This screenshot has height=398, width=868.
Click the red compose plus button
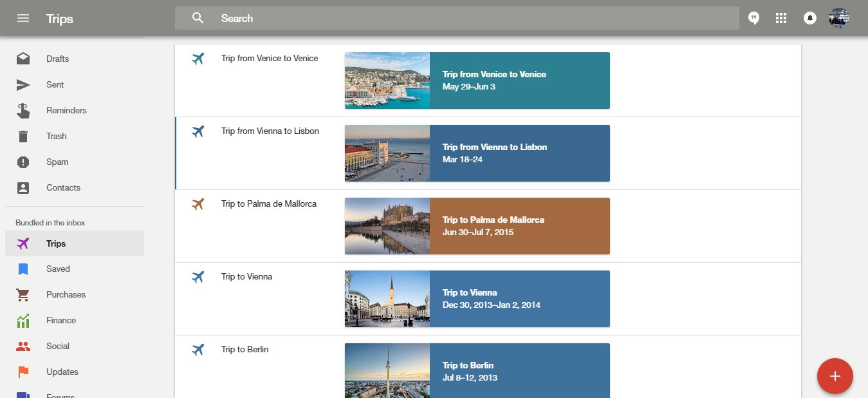(x=835, y=376)
